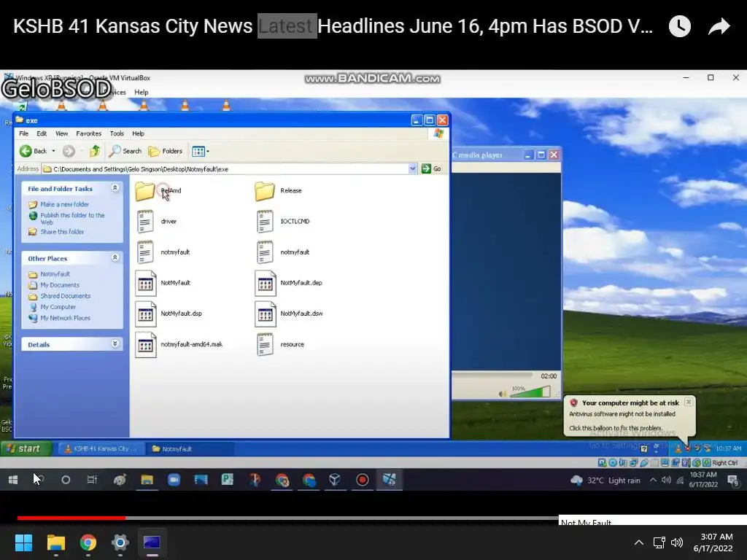Click Share this folder link

[62, 231]
